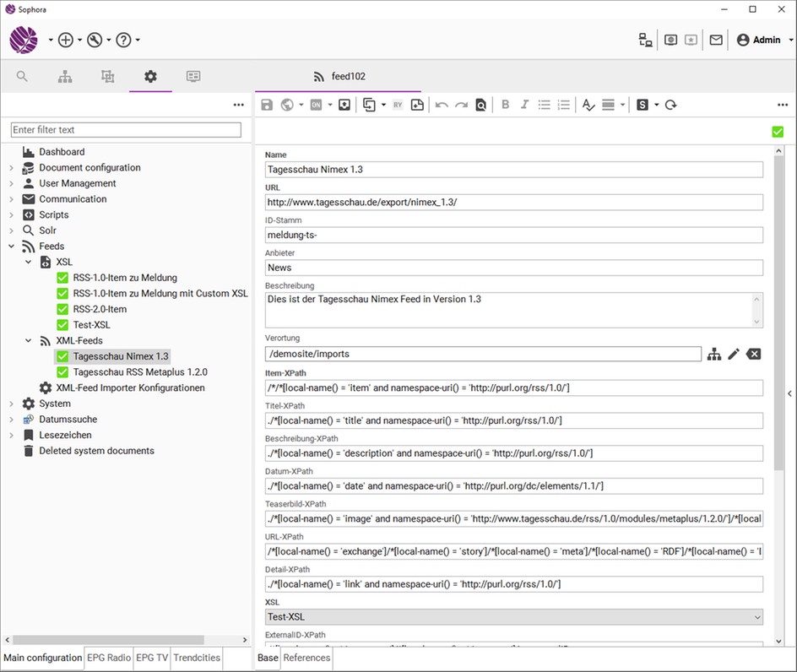Open Dashboard in the tree
Image resolution: width=797 pixels, height=672 pixels.
pyautogui.click(x=62, y=152)
